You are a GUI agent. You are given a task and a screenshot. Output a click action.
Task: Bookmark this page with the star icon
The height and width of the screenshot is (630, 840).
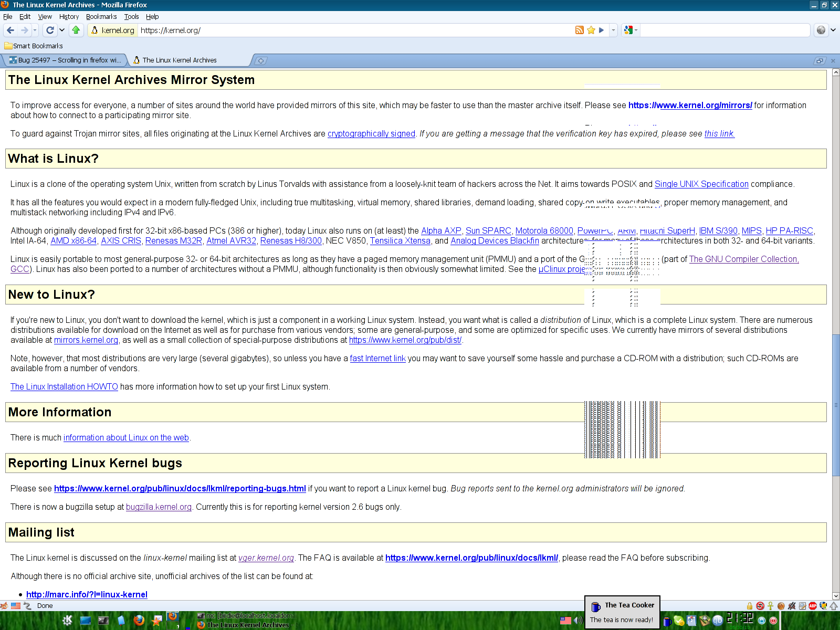591,30
